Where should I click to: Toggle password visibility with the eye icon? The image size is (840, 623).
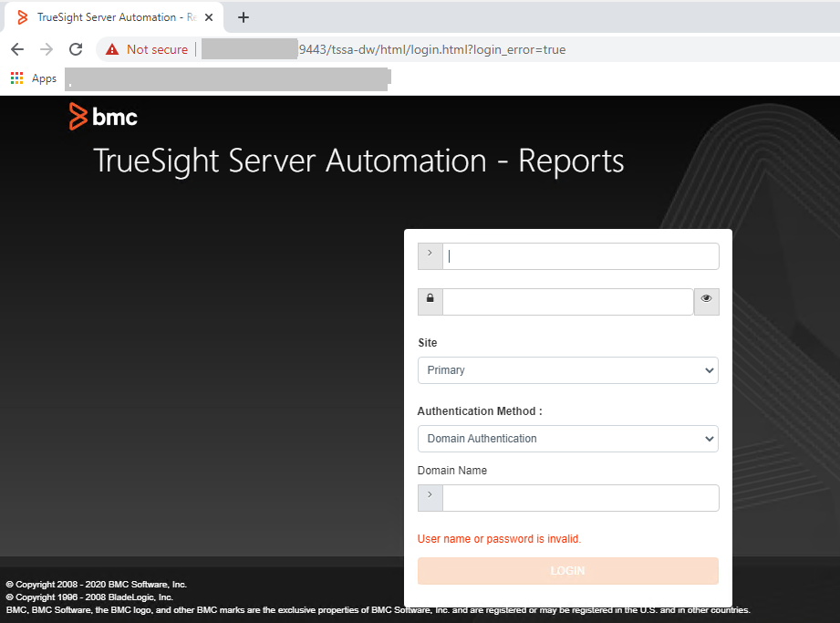click(x=706, y=301)
